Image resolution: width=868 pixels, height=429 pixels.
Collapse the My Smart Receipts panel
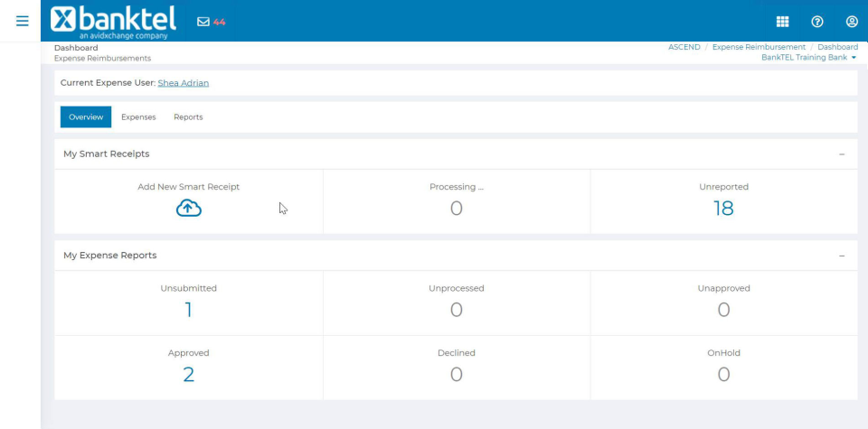click(842, 154)
